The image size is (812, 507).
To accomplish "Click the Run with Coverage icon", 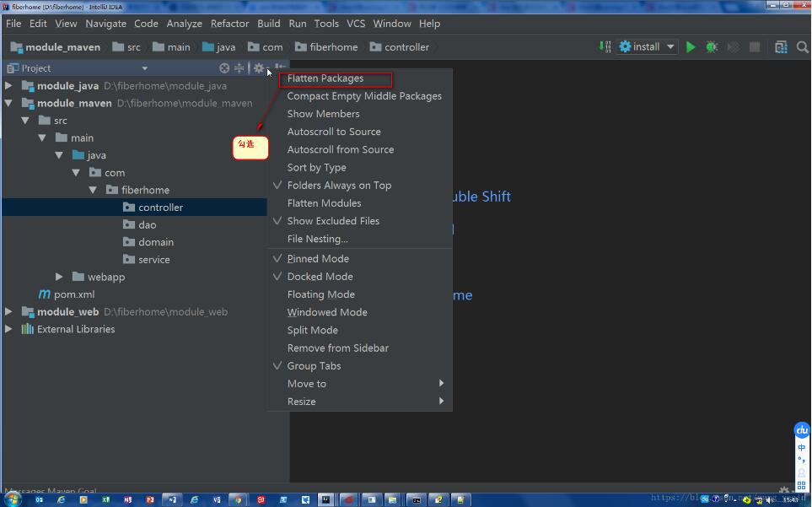I will point(734,47).
